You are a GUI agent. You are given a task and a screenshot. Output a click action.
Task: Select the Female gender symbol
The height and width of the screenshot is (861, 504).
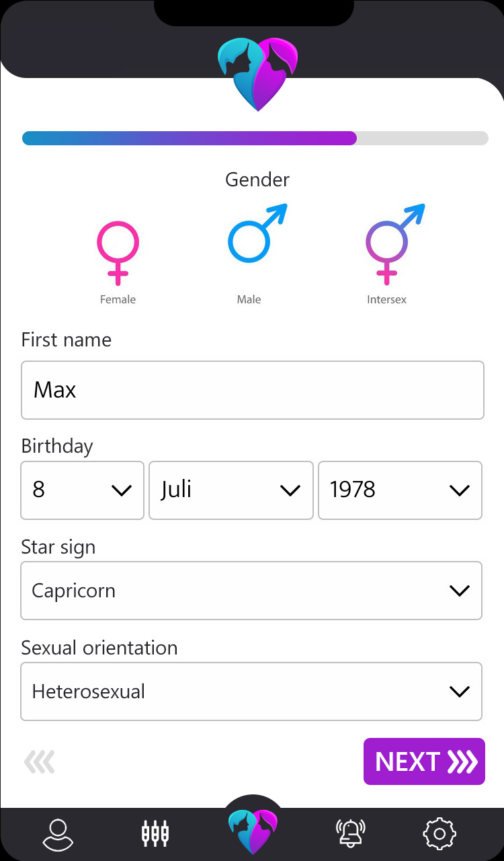click(x=118, y=252)
